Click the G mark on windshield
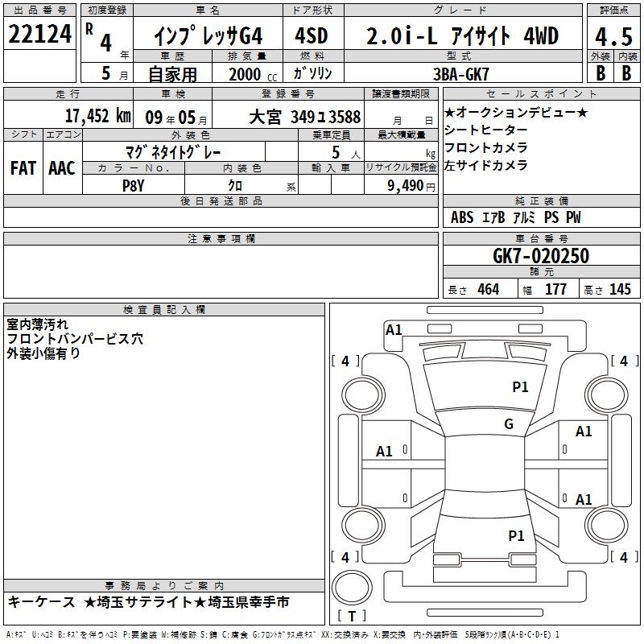 (x=509, y=424)
